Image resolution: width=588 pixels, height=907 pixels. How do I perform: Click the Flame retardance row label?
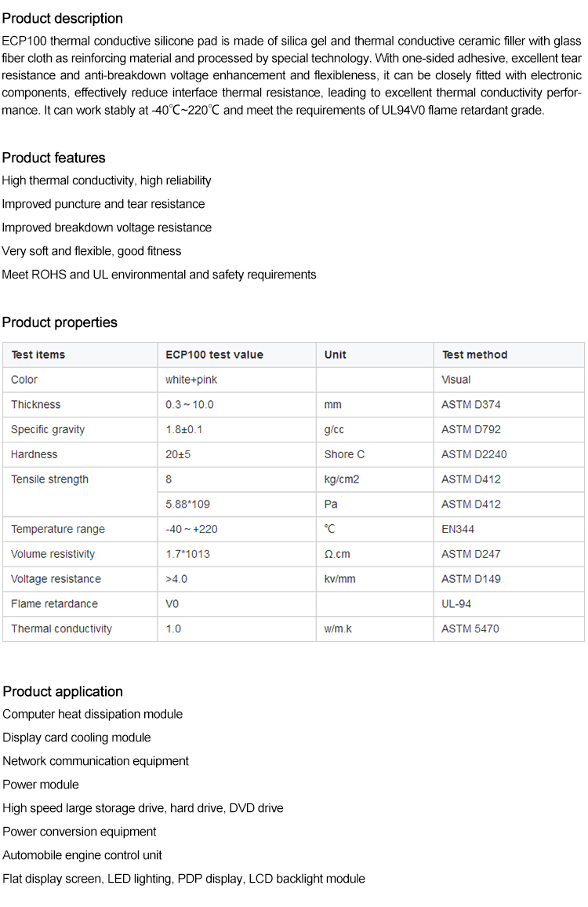(x=54, y=604)
